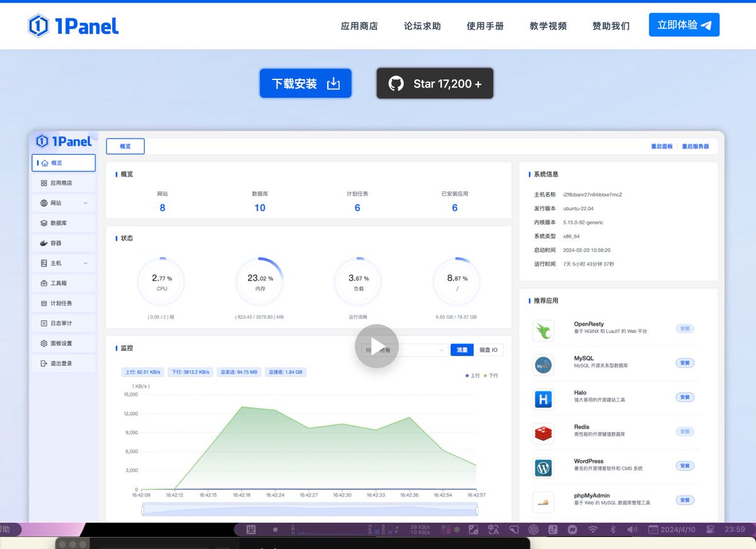
Task: Switch monitor view to 磁盘 IO
Action: pyautogui.click(x=489, y=350)
